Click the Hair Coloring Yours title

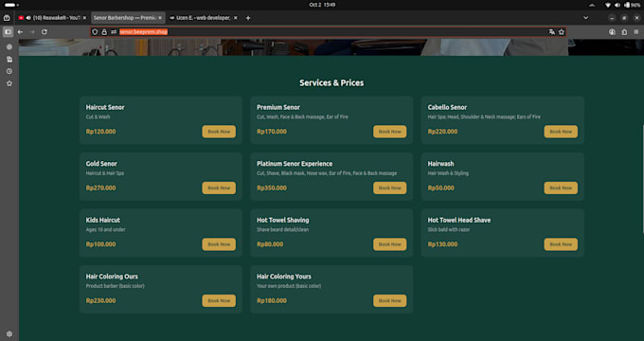pyautogui.click(x=284, y=276)
